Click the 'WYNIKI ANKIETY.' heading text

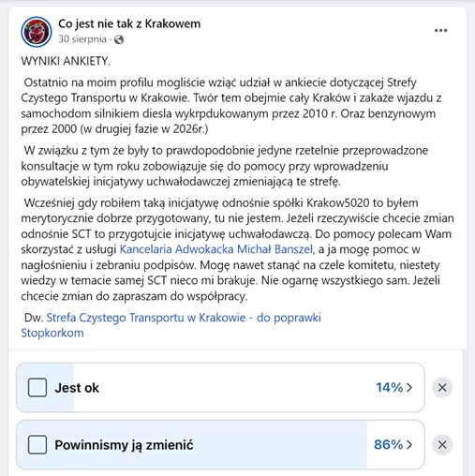pos(66,61)
